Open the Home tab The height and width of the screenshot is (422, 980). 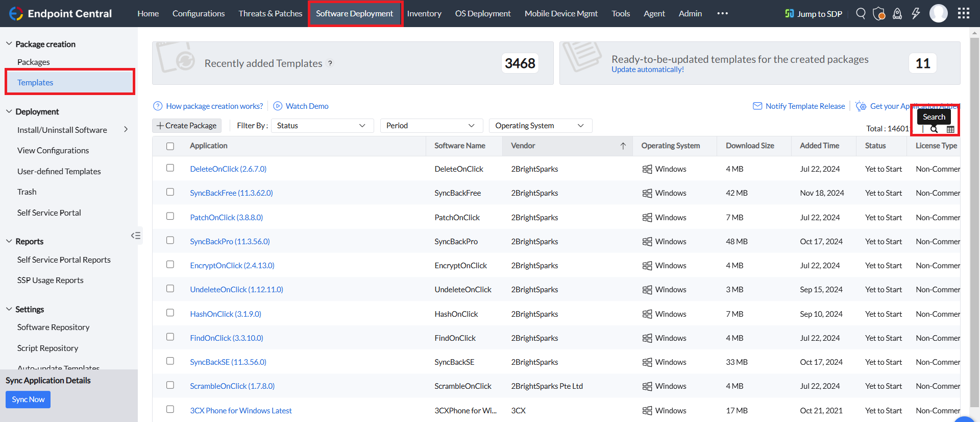pyautogui.click(x=148, y=13)
